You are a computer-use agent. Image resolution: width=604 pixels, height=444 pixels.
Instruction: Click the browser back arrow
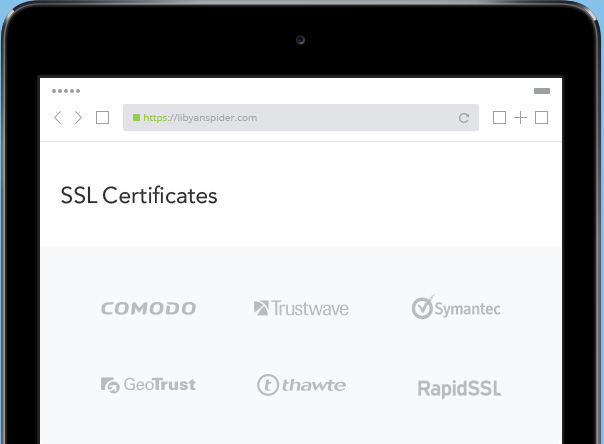(x=58, y=118)
